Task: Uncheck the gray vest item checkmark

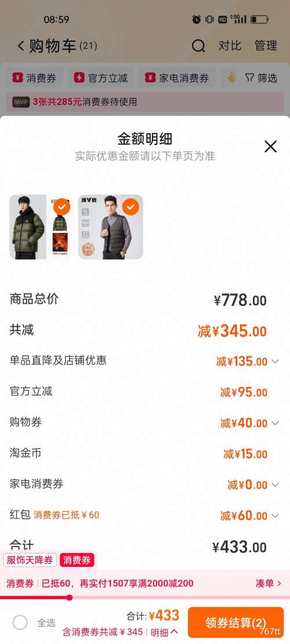Action: coord(130,206)
